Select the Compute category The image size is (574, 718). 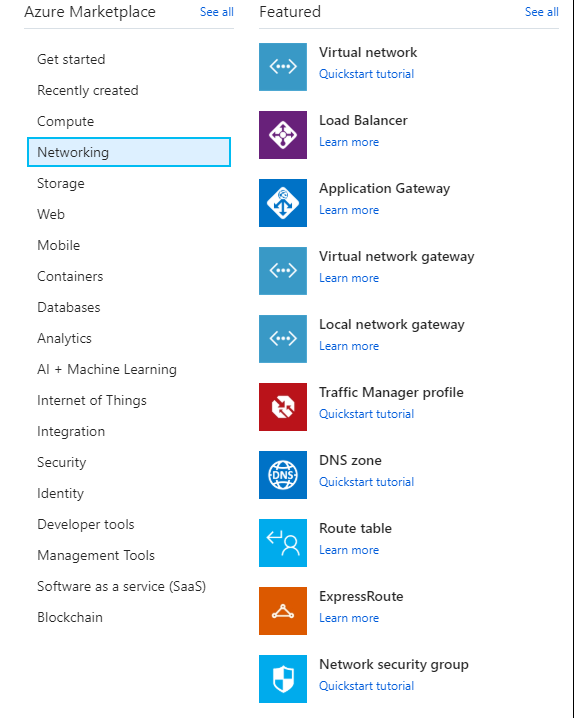click(x=65, y=121)
